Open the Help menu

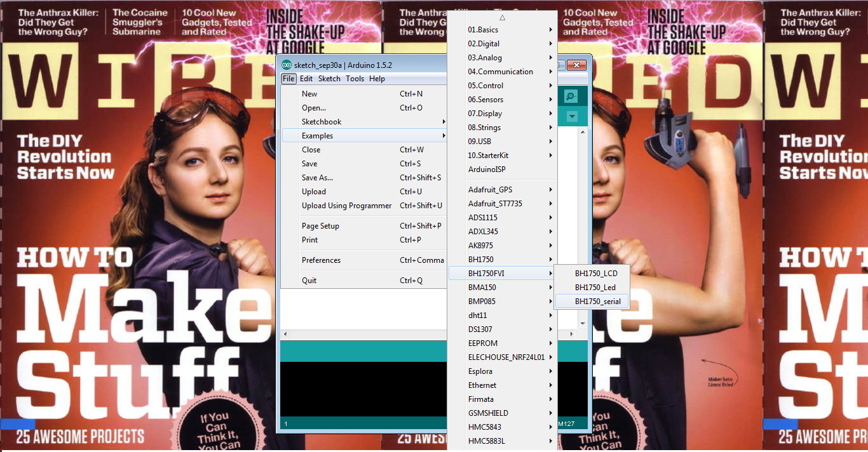click(x=377, y=79)
